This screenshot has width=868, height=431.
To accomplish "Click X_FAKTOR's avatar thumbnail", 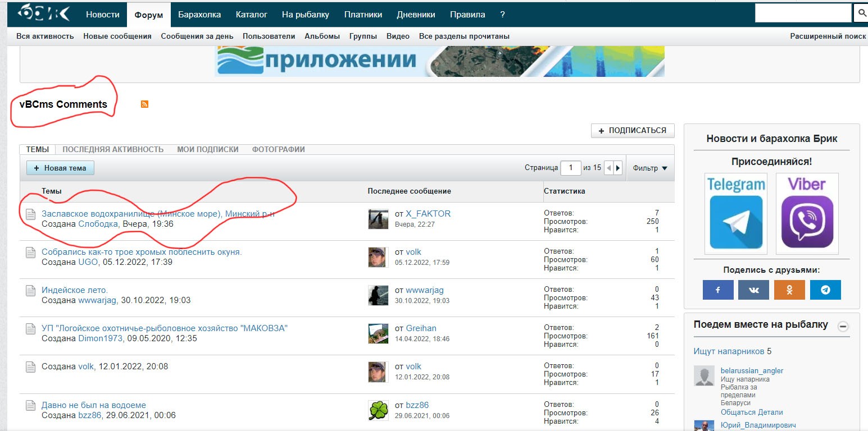I will (x=378, y=219).
